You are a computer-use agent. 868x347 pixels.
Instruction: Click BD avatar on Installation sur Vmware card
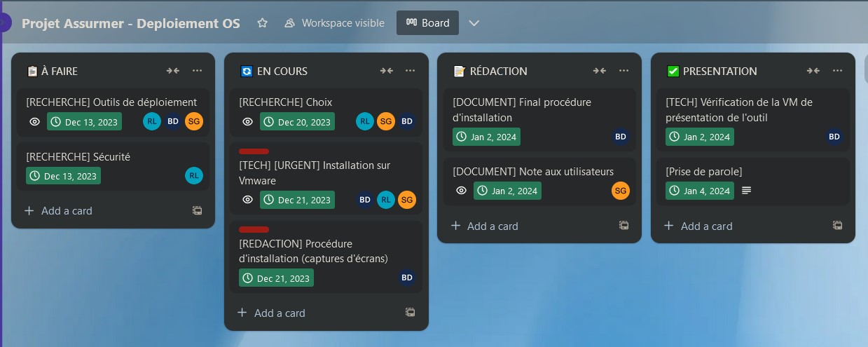pyautogui.click(x=365, y=200)
